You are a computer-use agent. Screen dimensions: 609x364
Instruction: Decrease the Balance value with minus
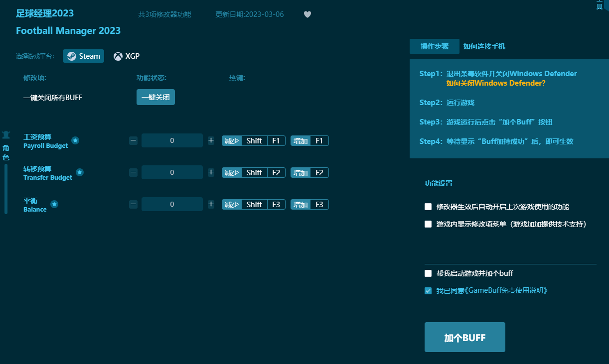point(133,204)
